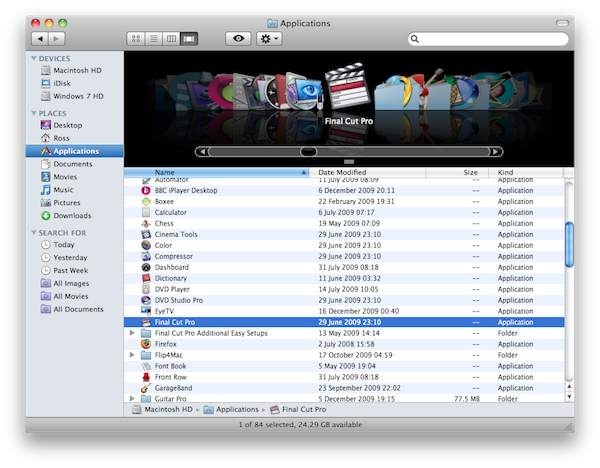Click the list scroll up arrow

point(569,387)
